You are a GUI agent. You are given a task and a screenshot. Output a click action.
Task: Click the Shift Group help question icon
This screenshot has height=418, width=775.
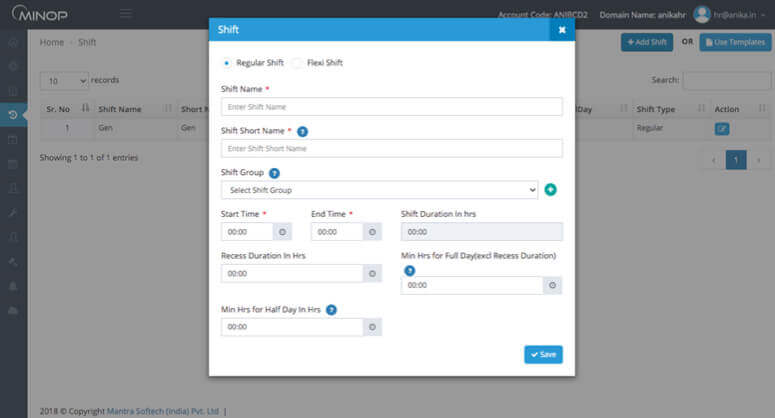click(x=274, y=173)
